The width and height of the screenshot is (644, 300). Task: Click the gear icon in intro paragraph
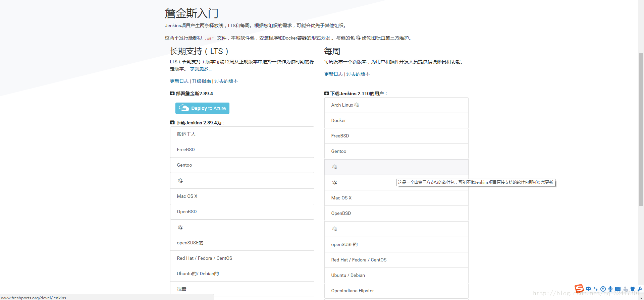tap(358, 38)
